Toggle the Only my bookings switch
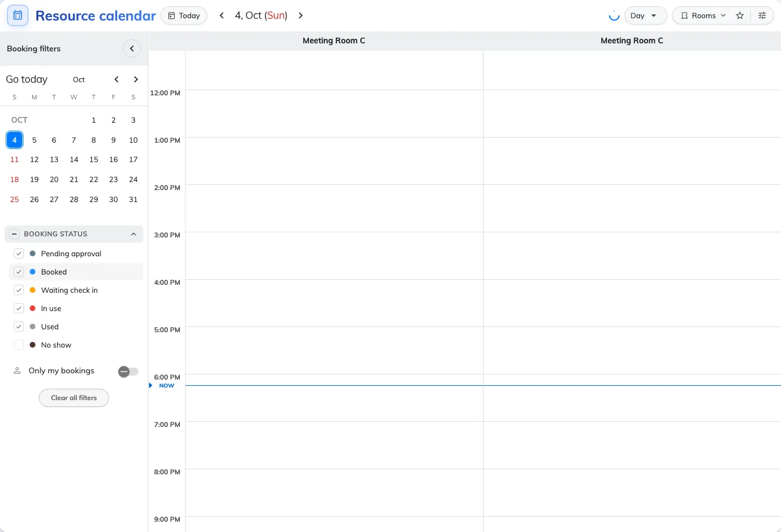 [128, 372]
